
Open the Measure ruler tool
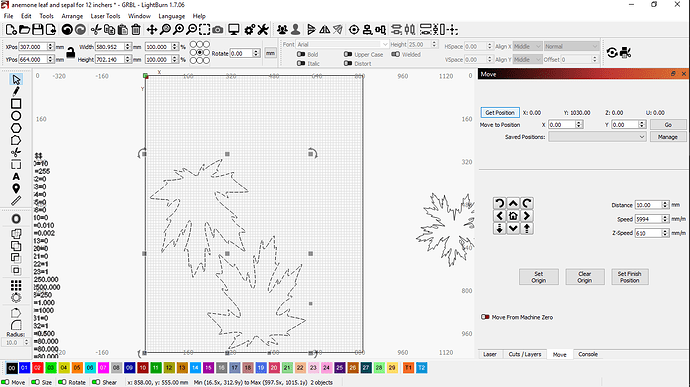tap(16, 201)
